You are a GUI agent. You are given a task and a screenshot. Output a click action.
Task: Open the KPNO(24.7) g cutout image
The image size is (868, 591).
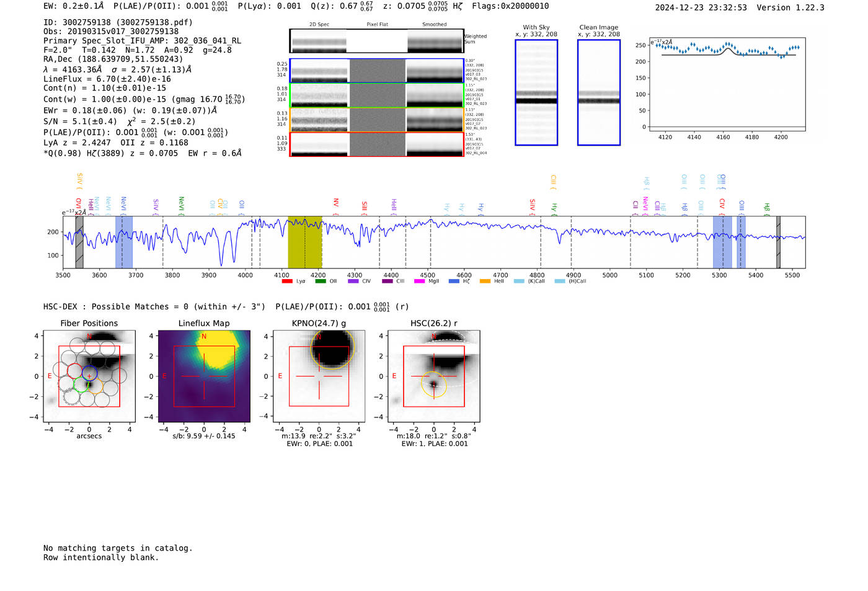(x=319, y=376)
